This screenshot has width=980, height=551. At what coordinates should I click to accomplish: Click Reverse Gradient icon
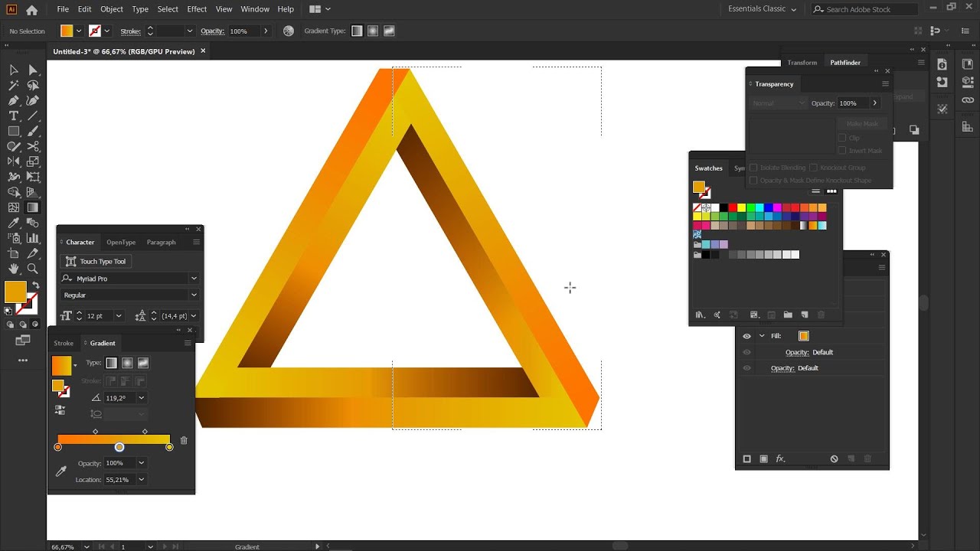pos(60,409)
